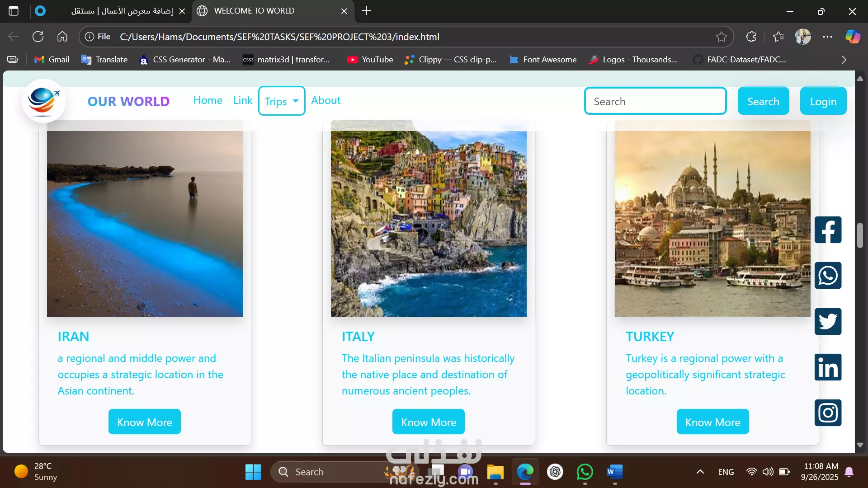The height and width of the screenshot is (488, 868).
Task: Click Know More under Italy
Action: [x=428, y=422]
